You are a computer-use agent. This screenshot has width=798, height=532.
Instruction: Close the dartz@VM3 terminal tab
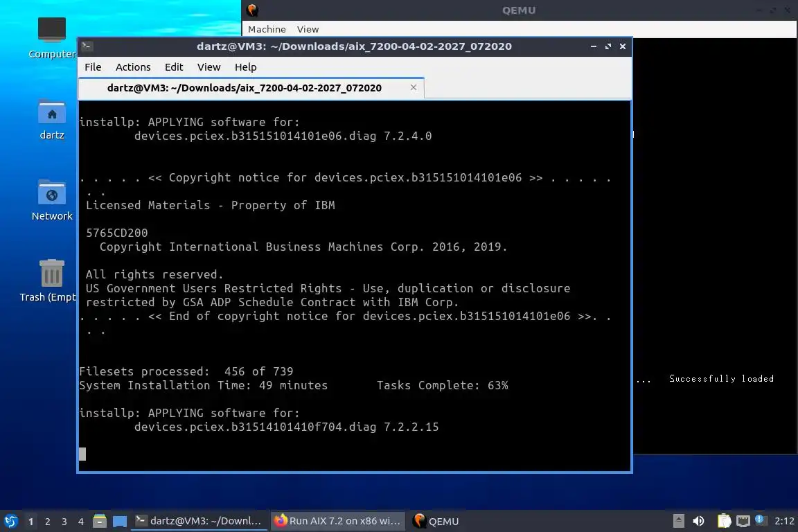[x=414, y=87]
